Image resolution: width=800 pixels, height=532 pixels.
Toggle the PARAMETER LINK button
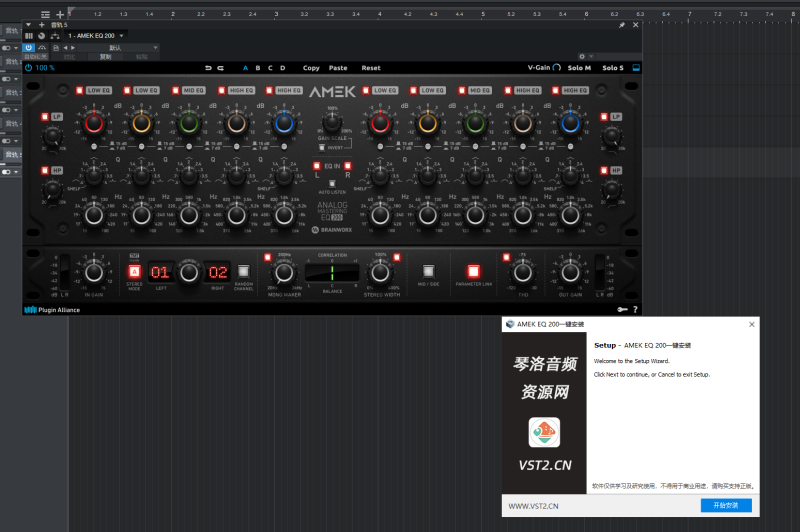click(473, 271)
